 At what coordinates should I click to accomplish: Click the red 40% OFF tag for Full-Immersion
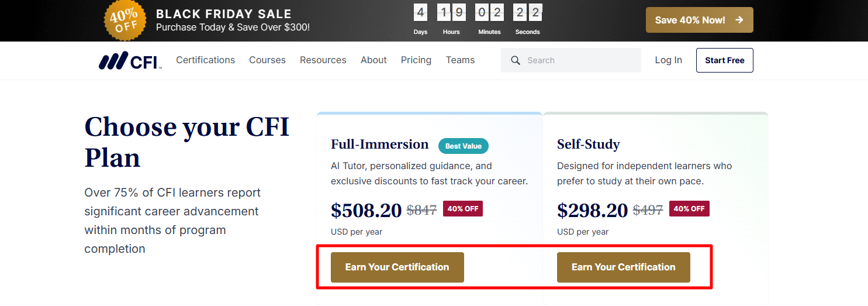(463, 209)
